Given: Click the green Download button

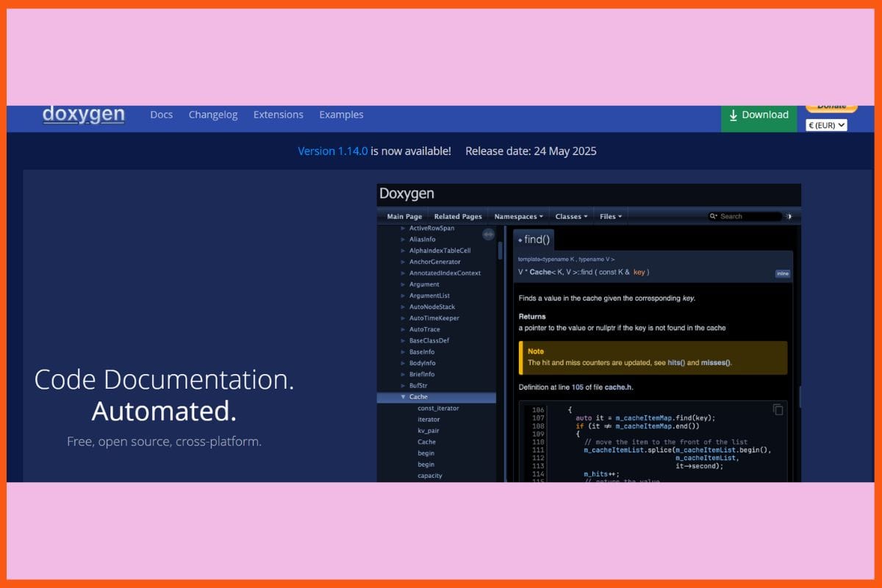Looking at the screenshot, I should [759, 115].
